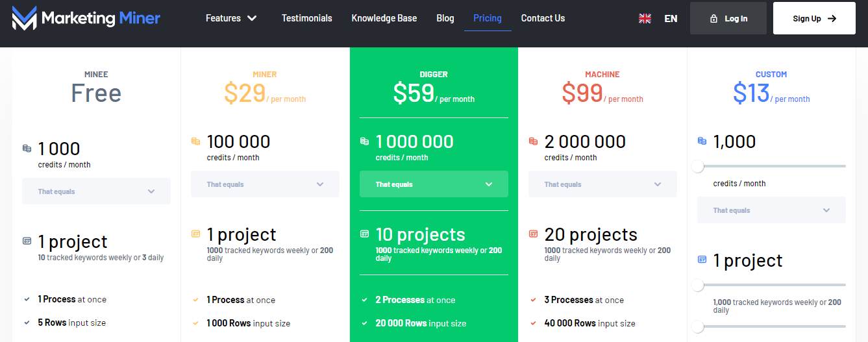Click checkmark beside 20 000 Rows input size
The height and width of the screenshot is (342, 868).
tap(364, 323)
